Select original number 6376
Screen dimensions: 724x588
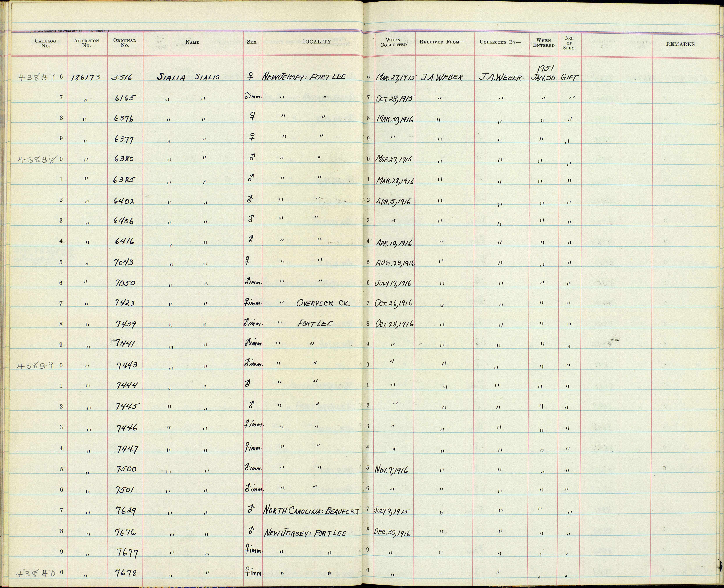124,119
